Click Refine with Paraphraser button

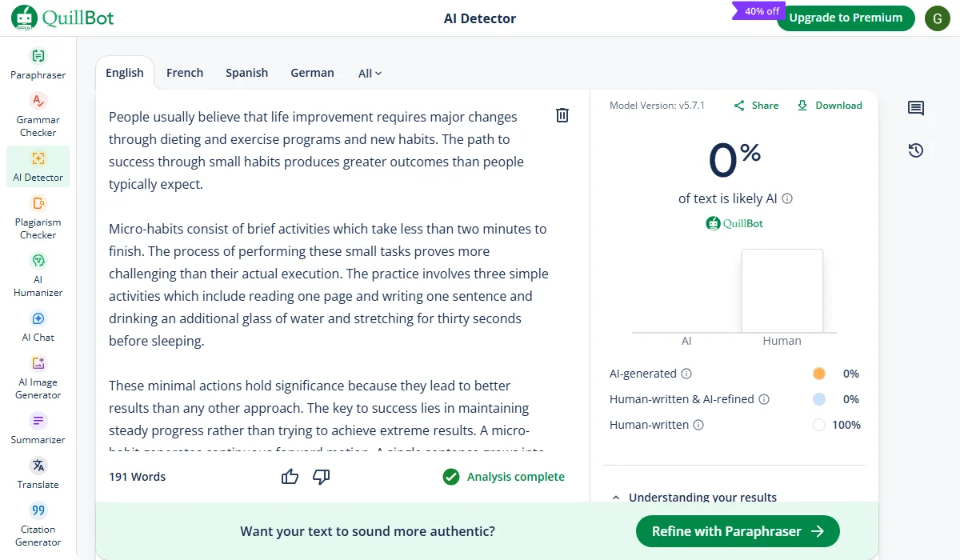[x=738, y=531]
